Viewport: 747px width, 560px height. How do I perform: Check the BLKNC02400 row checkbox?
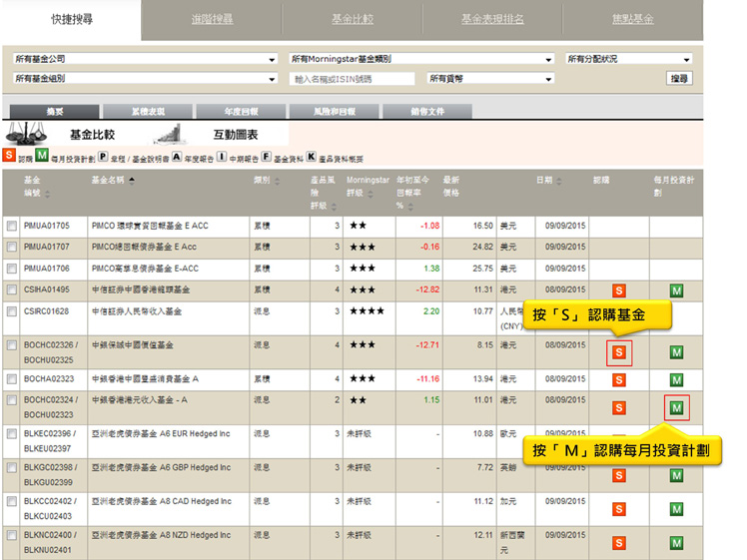11,535
